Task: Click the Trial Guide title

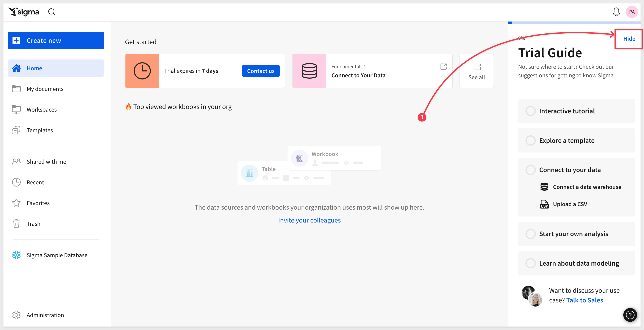Action: [550, 53]
